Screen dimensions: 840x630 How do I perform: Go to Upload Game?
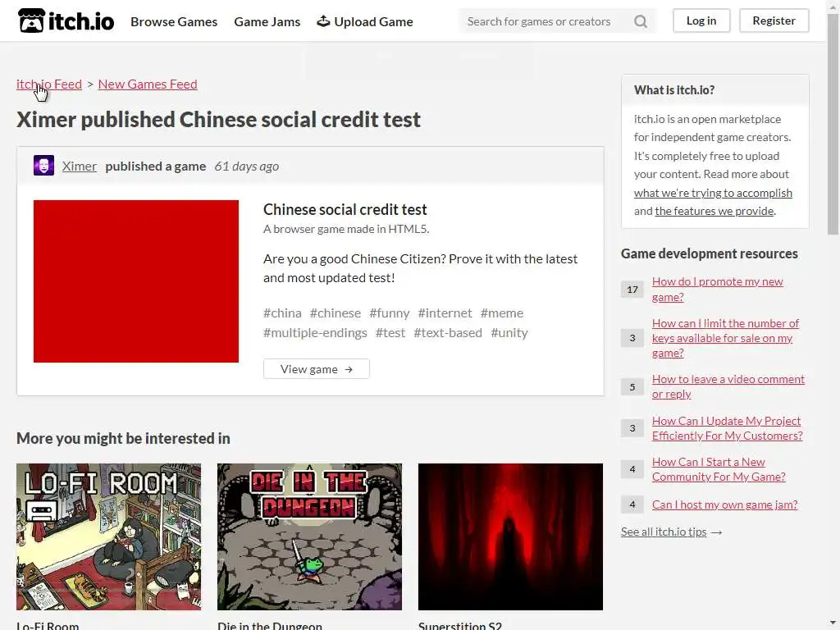click(x=365, y=21)
